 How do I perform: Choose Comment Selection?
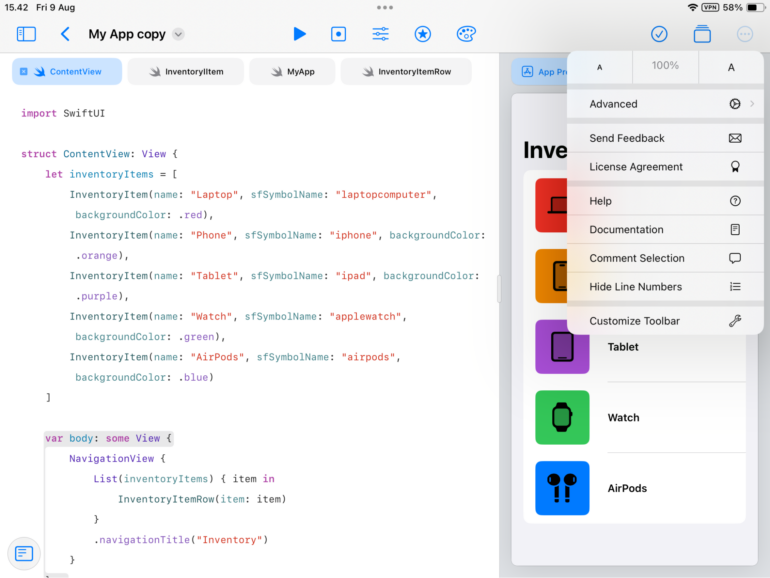click(665, 258)
